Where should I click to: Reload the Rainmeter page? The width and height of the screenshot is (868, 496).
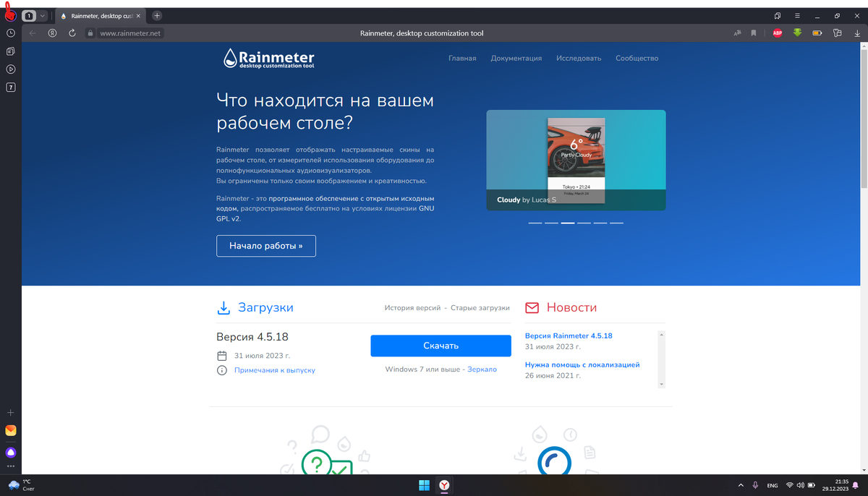coord(72,33)
